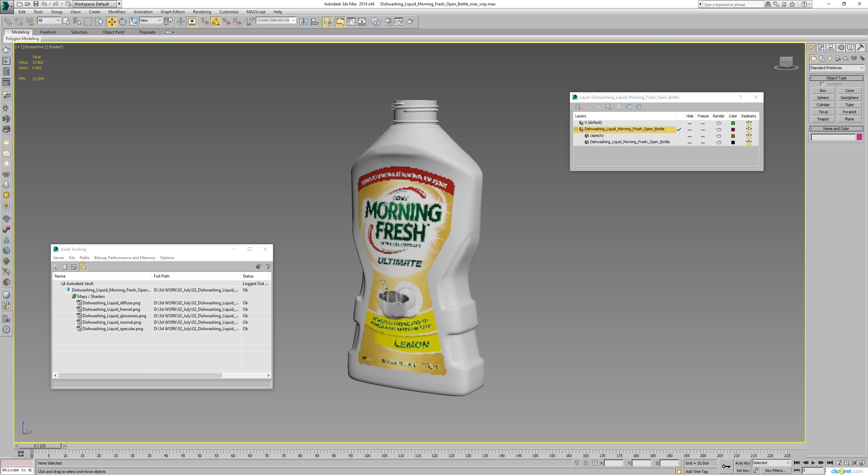Open the Material Editor

[x=375, y=22]
